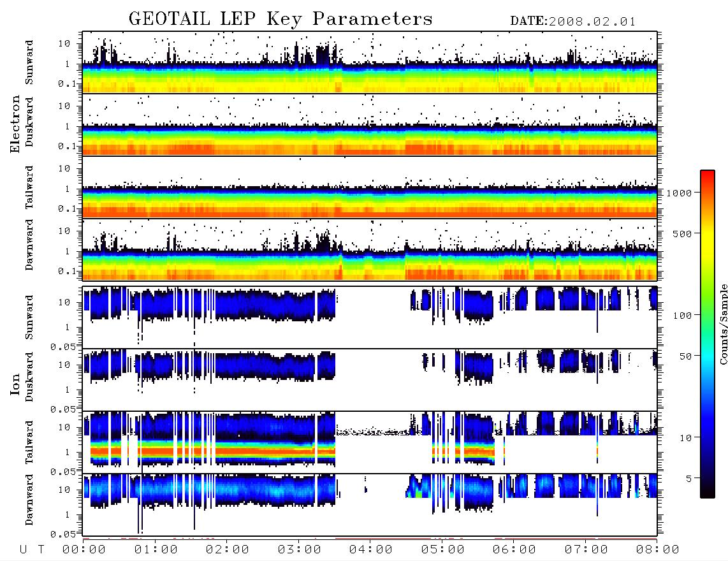Click the Ion Duskward spectrogram panel
Screen dimensions: 728x561
[370, 380]
